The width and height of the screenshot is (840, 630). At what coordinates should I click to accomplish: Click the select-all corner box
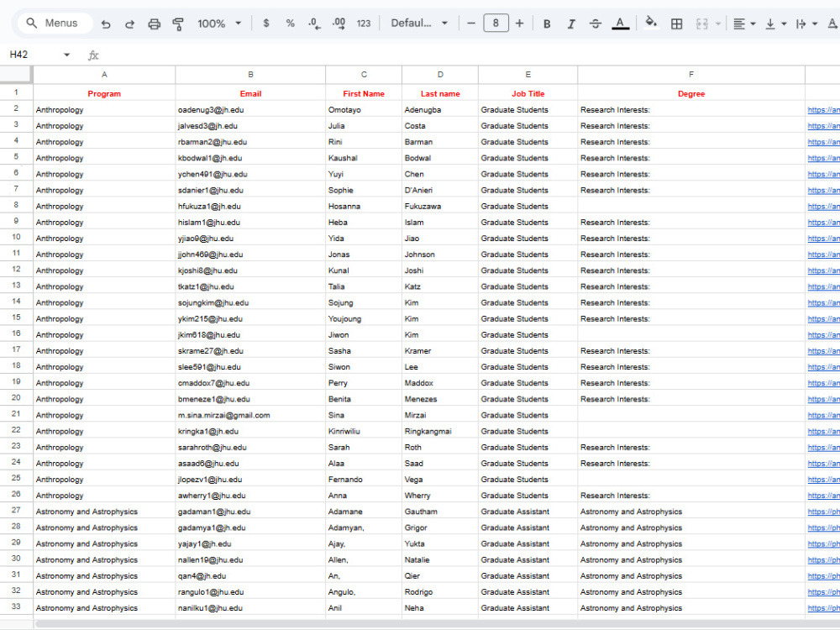click(16, 75)
